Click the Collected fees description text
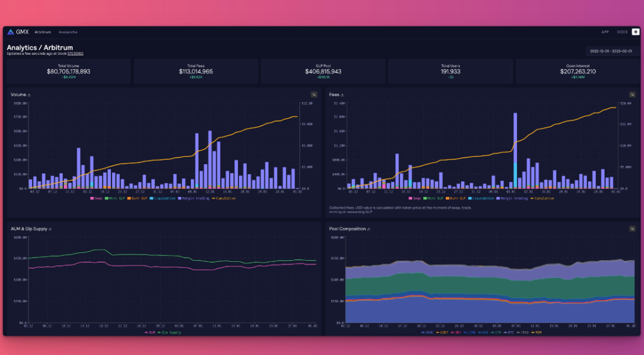Viewport: 644px width, 355px height. pos(401,209)
